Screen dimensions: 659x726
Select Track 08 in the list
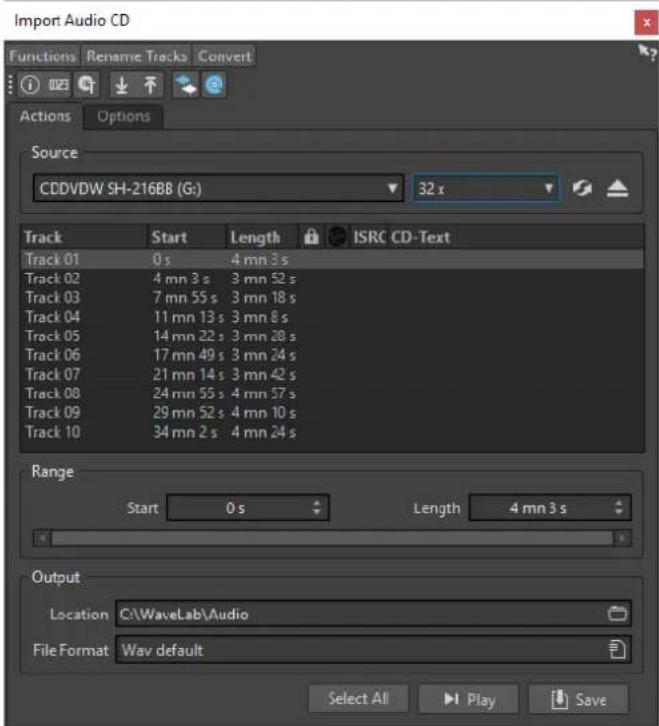[332, 394]
